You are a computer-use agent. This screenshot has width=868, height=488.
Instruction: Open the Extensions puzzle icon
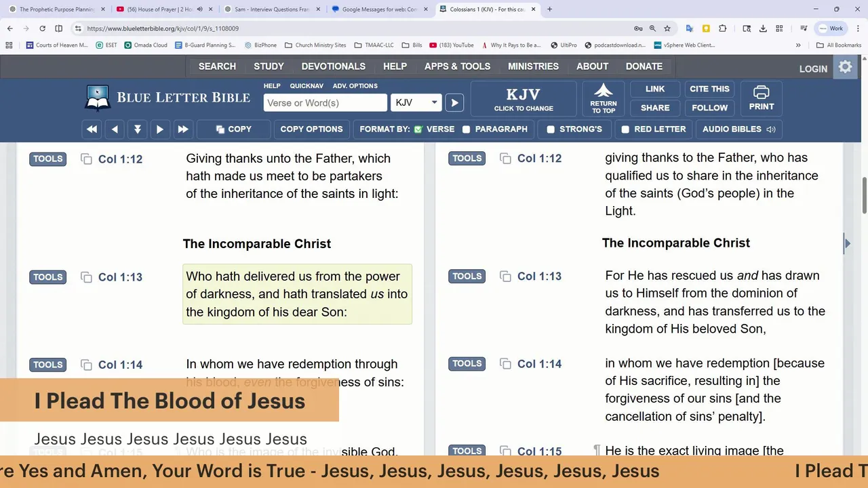pyautogui.click(x=722, y=28)
